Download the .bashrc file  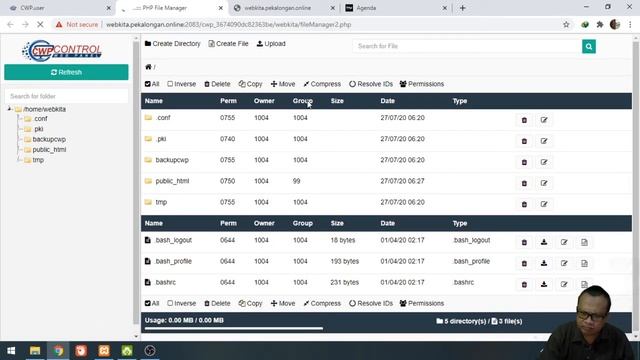tap(544, 284)
